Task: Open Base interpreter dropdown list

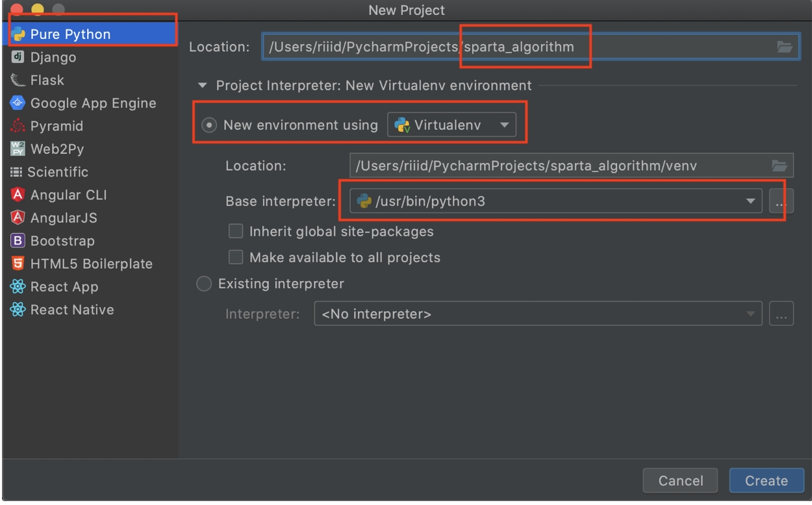Action: (555, 202)
